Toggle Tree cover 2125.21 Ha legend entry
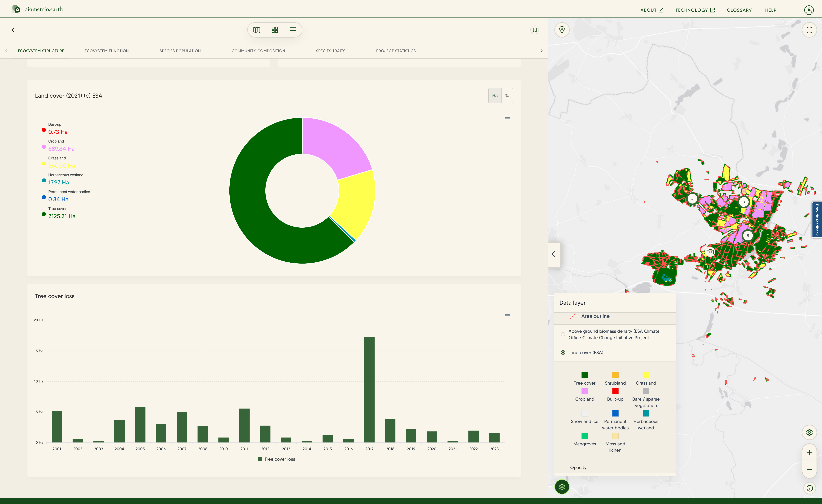822x504 pixels. [x=59, y=213]
